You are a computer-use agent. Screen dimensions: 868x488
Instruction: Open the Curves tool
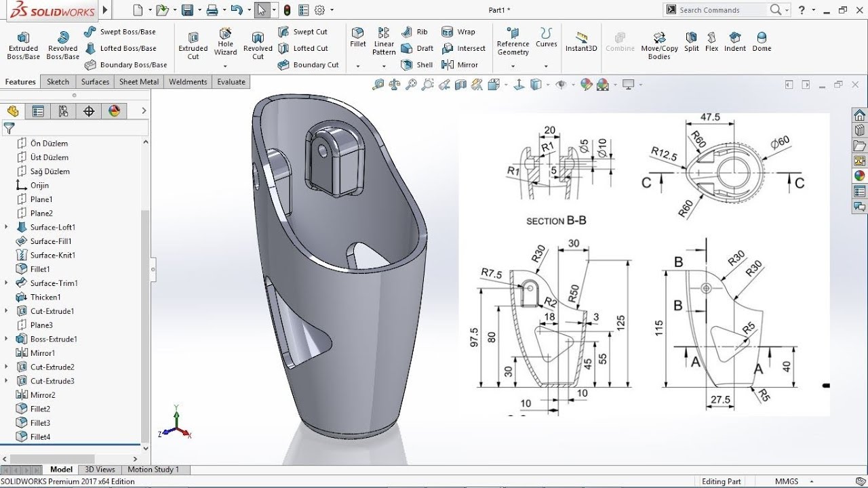click(x=547, y=38)
